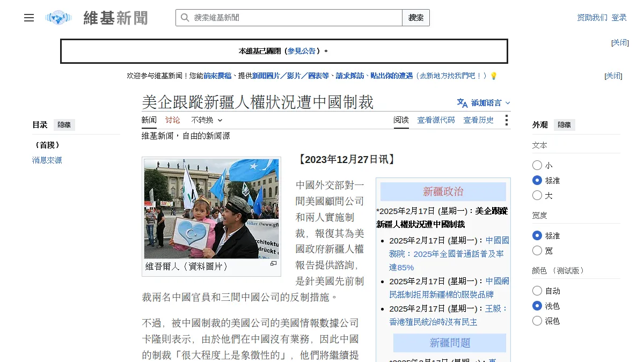Open the 前來撰稿 link

click(x=217, y=76)
